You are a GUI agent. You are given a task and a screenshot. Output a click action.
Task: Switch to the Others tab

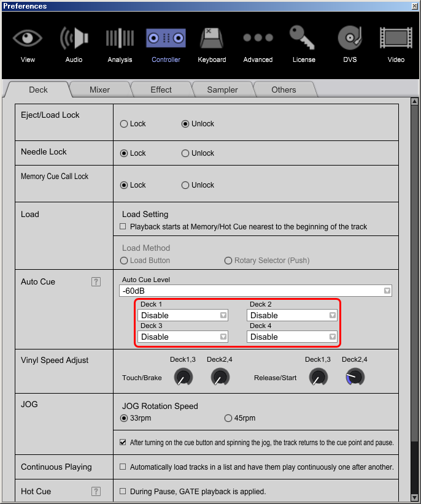click(x=284, y=90)
